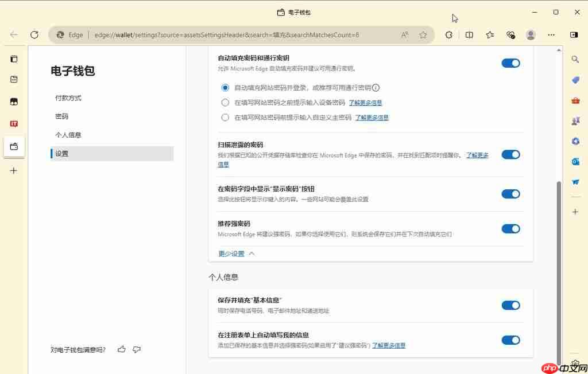Open Browser essentials from the toolbar
Viewport: 588px width, 374px height.
pos(510,35)
